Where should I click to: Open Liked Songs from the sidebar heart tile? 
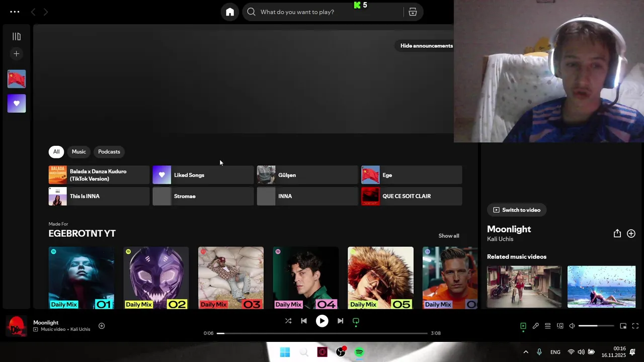[x=17, y=103]
